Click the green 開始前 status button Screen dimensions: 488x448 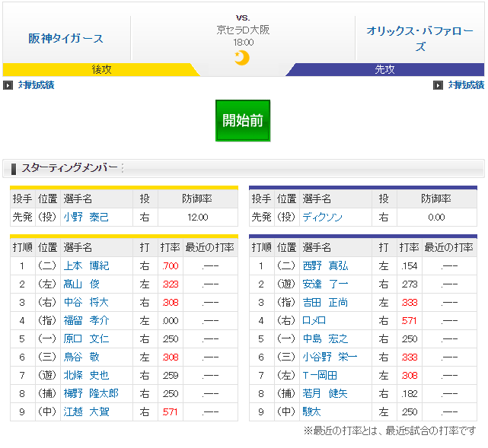tap(243, 121)
